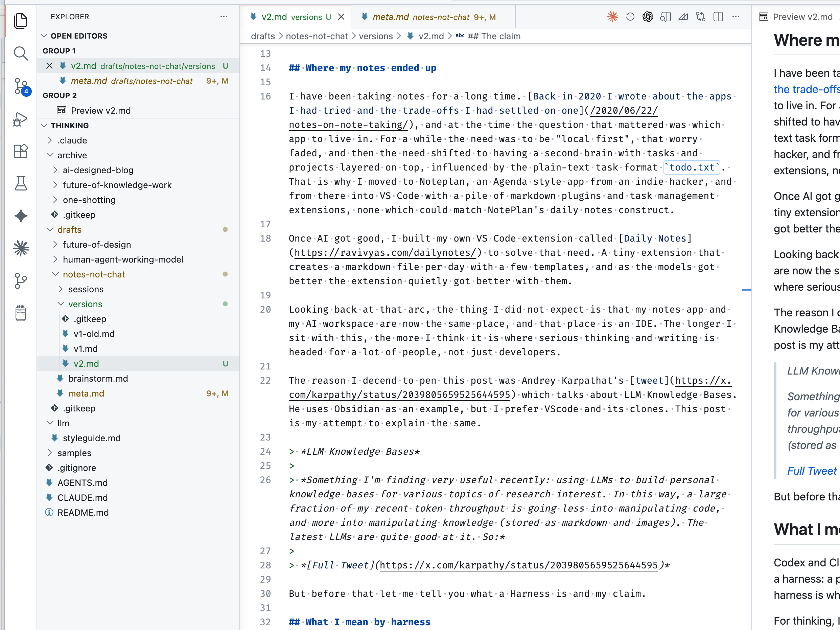840x630 pixels.
Task: Open the .gitignore file
Action: coord(138,468)
